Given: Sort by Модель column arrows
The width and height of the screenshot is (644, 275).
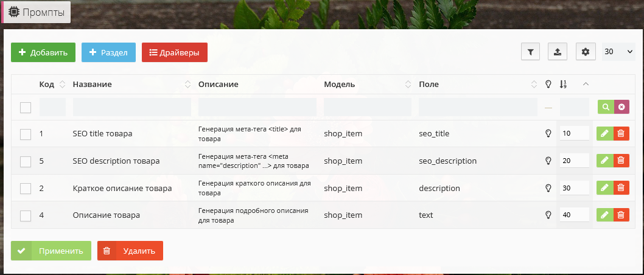Looking at the screenshot, I should 408,84.
